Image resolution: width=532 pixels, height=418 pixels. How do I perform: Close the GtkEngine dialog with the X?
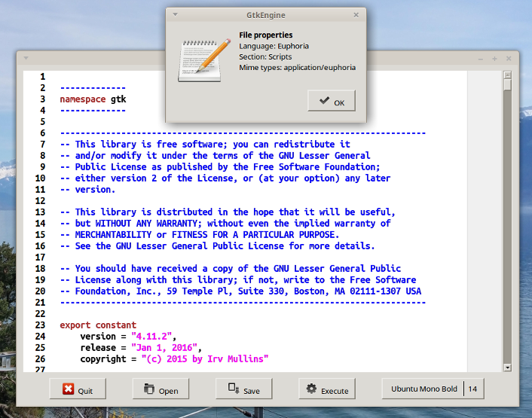click(356, 14)
